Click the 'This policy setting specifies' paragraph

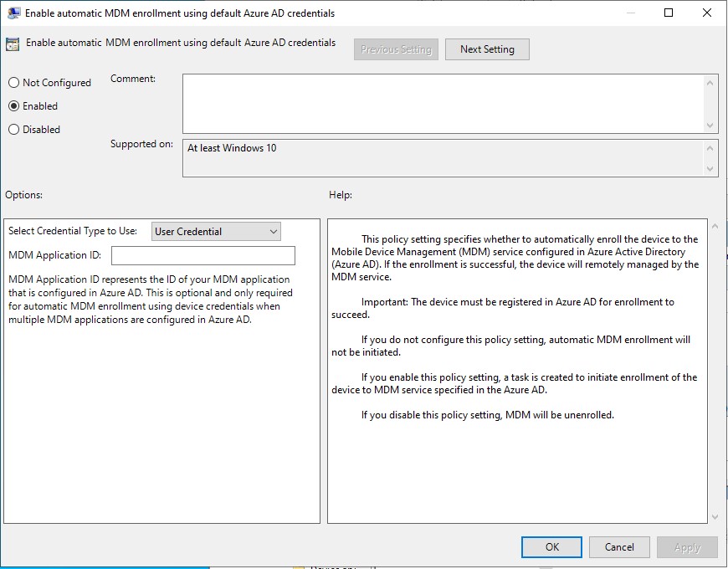[515, 258]
